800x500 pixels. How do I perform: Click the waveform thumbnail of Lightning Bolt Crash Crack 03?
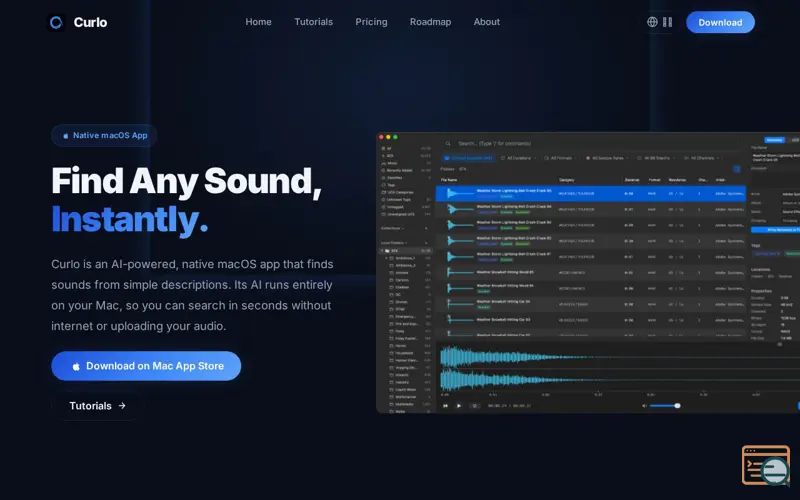click(x=460, y=225)
